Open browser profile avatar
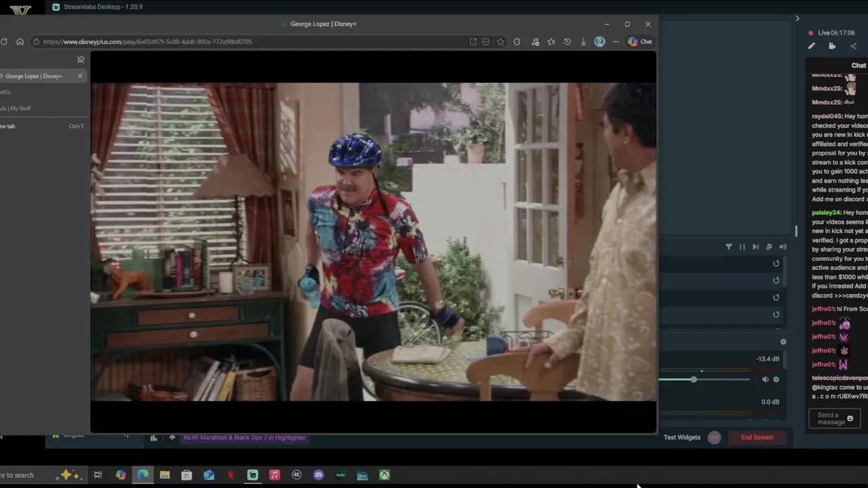Viewport: 868px width, 488px height. point(599,41)
